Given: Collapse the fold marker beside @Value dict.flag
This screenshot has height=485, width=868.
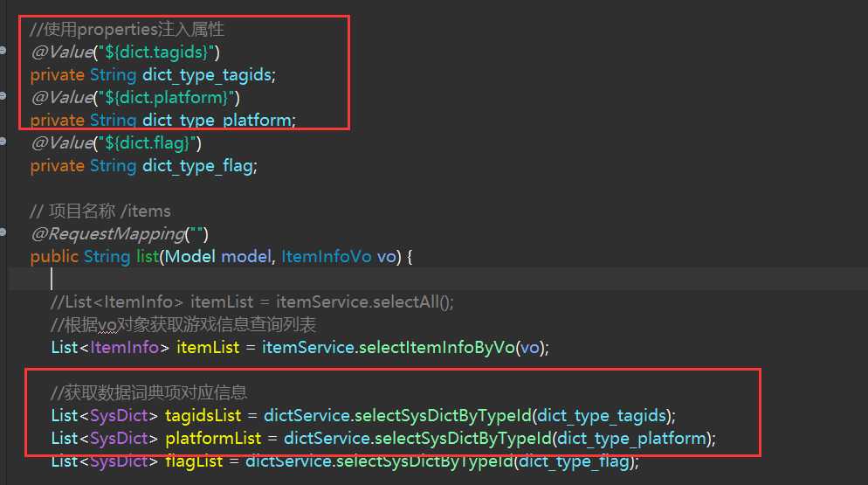Looking at the screenshot, I should point(3,142).
